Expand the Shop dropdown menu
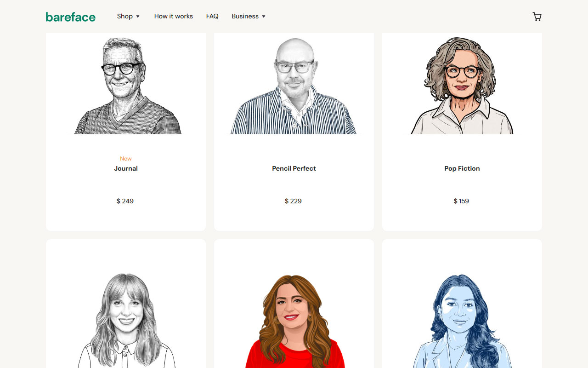 128,16
